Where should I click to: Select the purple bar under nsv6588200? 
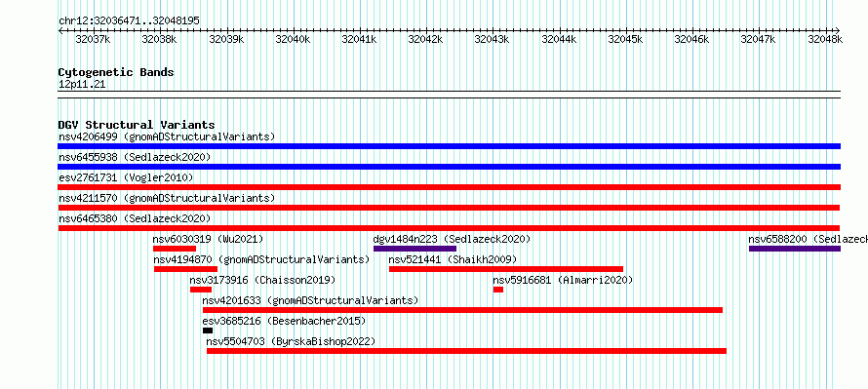(x=795, y=249)
